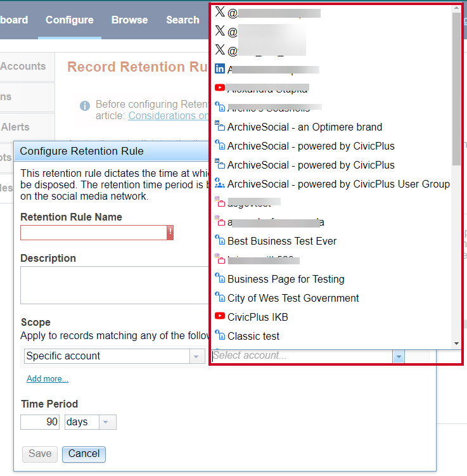The height and width of the screenshot is (476, 467).
Task: Click the Select account combo box arrow
Action: 399,356
